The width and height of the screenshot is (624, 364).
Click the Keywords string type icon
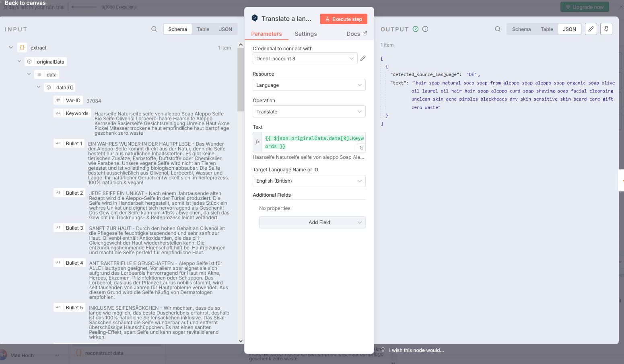pos(58,113)
